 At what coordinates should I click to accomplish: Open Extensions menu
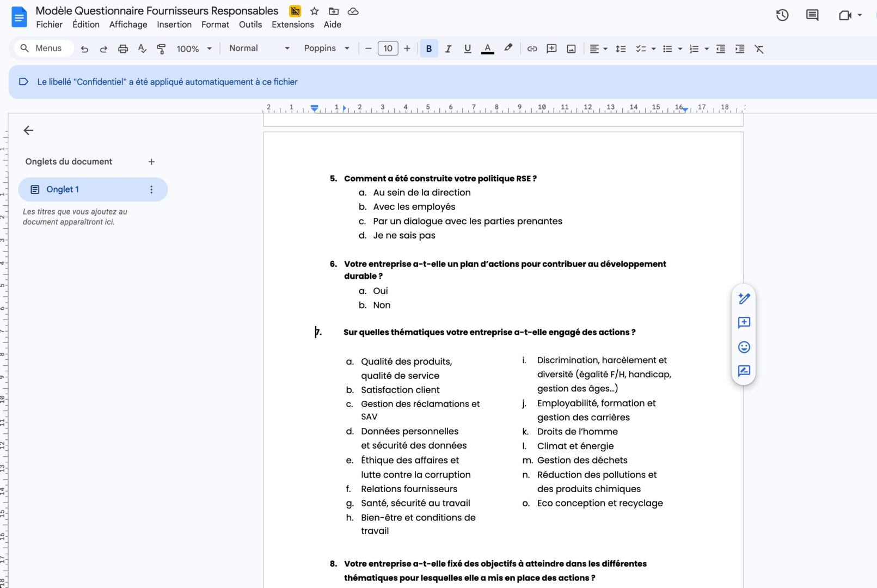click(293, 24)
